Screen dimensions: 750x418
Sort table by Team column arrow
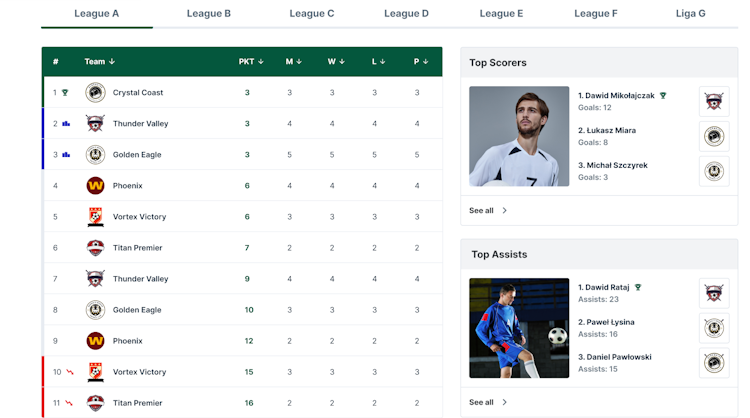tap(112, 62)
